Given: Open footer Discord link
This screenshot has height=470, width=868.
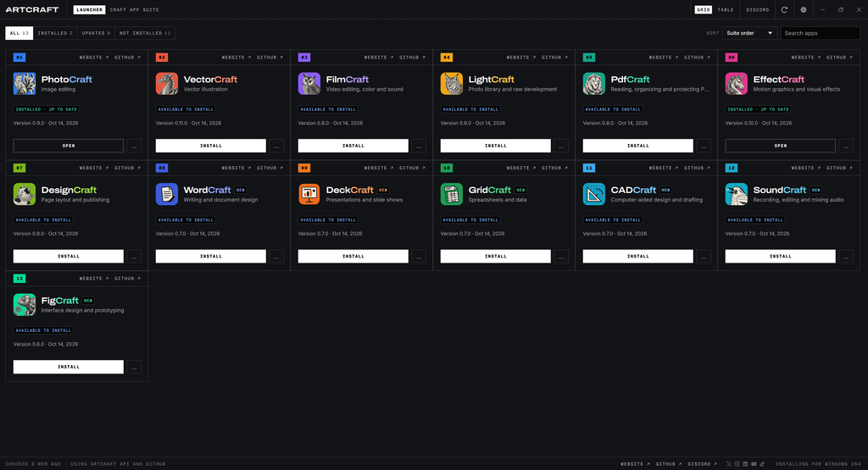Looking at the screenshot, I should pos(703,464).
